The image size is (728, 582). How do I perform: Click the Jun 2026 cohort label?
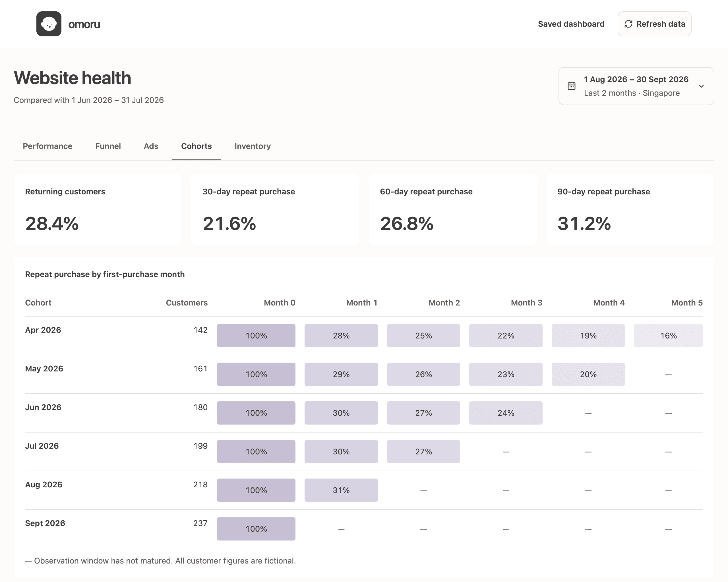[43, 407]
